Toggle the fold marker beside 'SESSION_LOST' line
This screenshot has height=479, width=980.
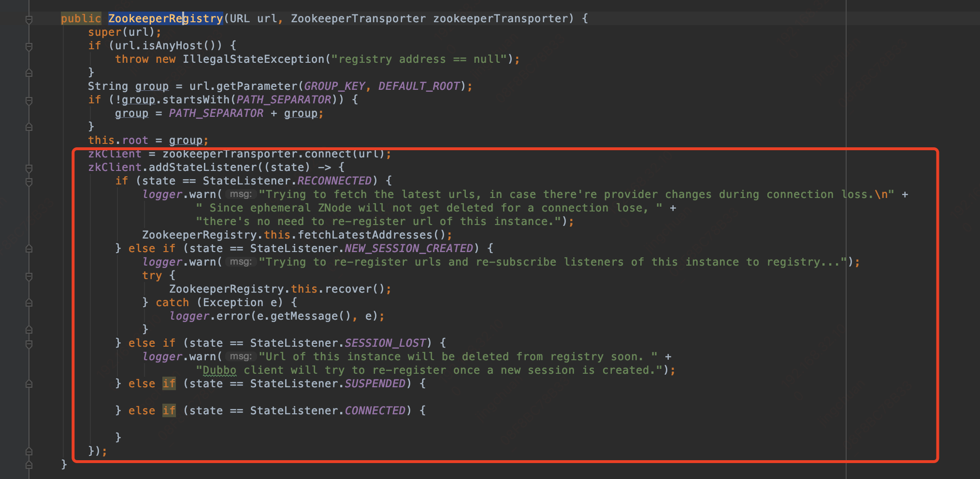(29, 344)
